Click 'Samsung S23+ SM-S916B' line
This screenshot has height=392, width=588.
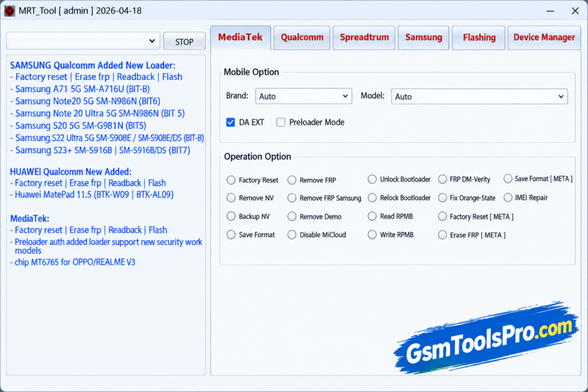pos(100,150)
